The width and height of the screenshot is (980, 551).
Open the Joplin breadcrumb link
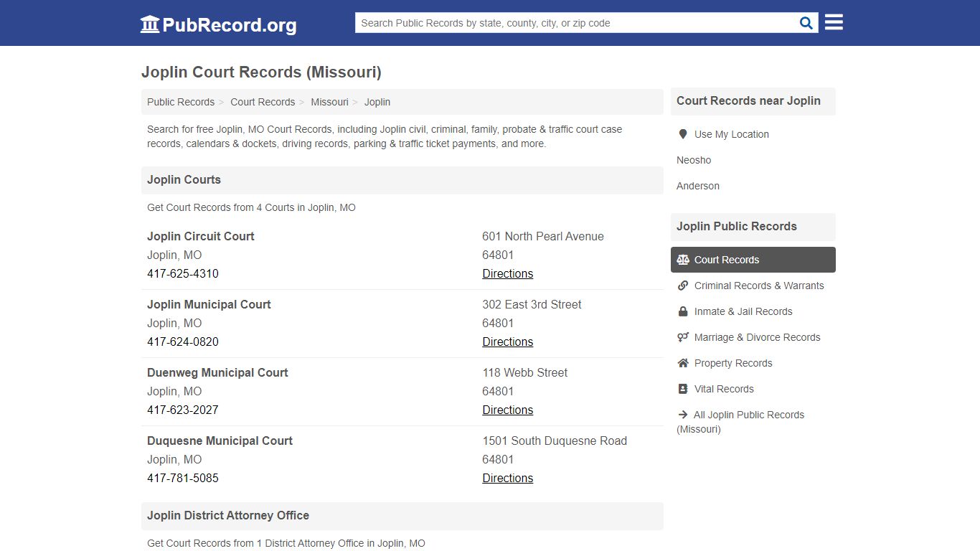pos(377,102)
